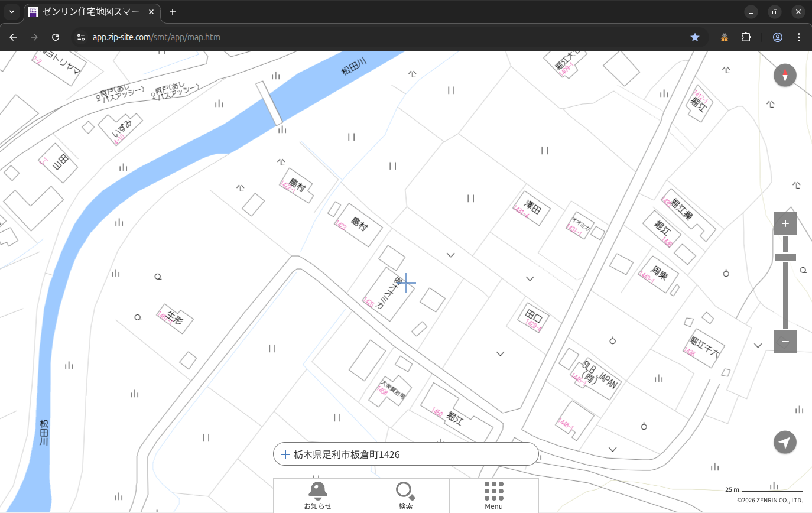812x513 pixels.
Task: Open Chrome's three-dot menu
Action: 799,37
